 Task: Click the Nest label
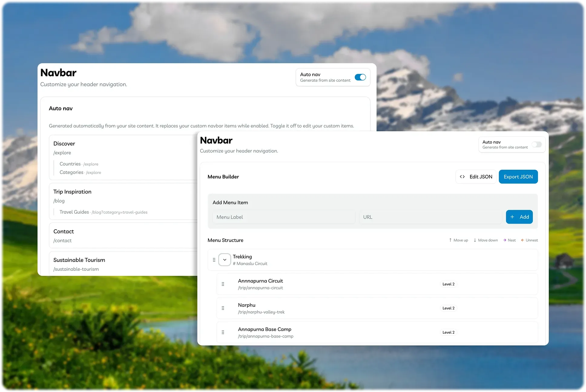[512, 240]
